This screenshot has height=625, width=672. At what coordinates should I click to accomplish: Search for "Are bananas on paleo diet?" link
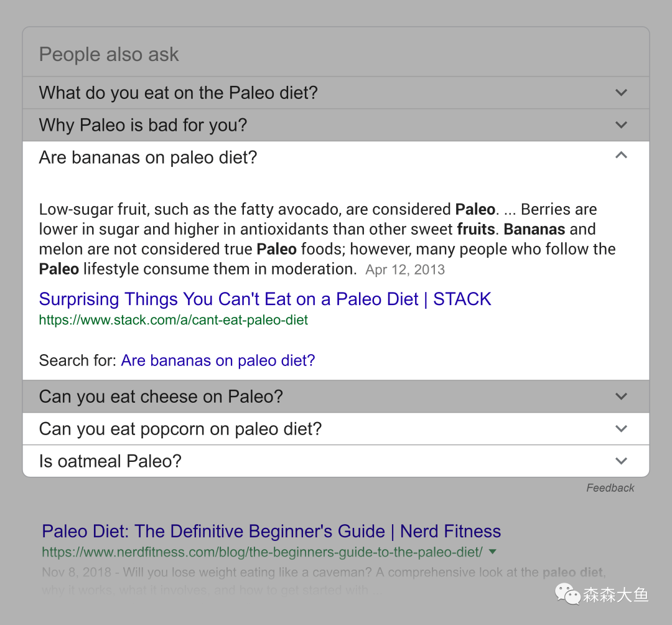[218, 360]
